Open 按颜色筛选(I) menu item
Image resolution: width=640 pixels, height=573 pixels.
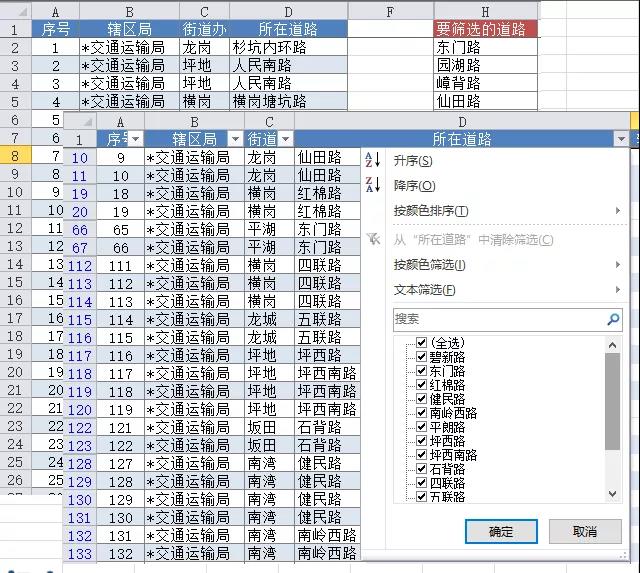point(429,265)
